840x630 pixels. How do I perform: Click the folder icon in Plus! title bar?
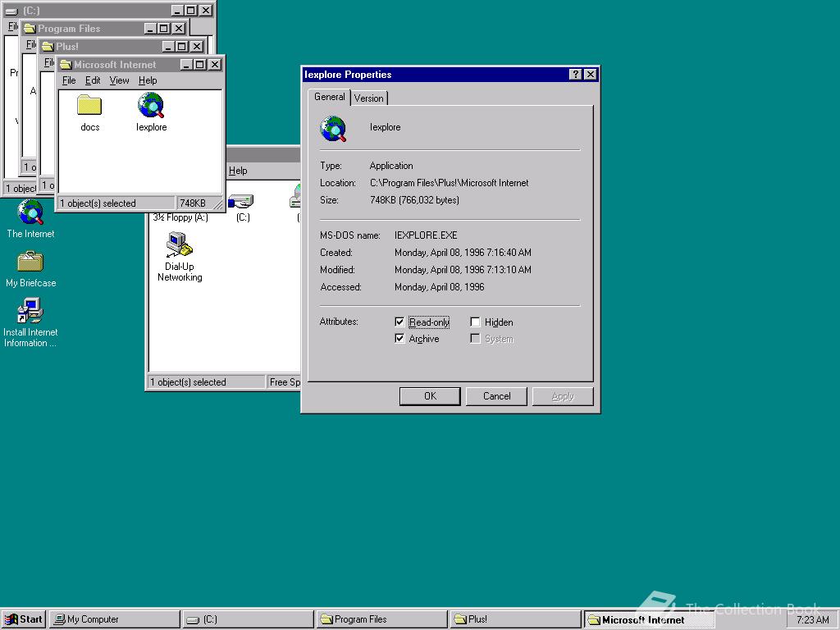coord(48,47)
